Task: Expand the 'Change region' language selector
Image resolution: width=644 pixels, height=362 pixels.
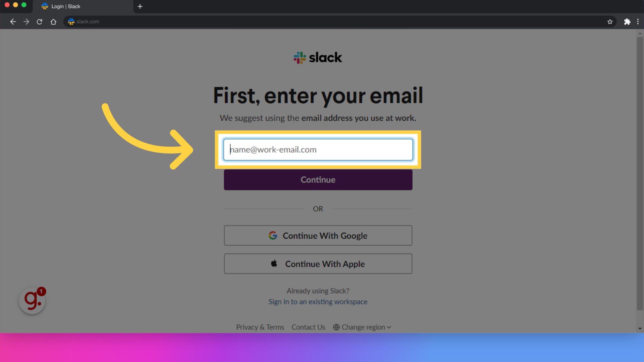Action: coord(362,327)
